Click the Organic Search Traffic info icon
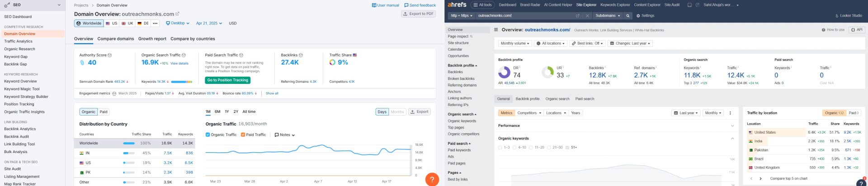Screen dimensions: 868x186 tap(184, 55)
